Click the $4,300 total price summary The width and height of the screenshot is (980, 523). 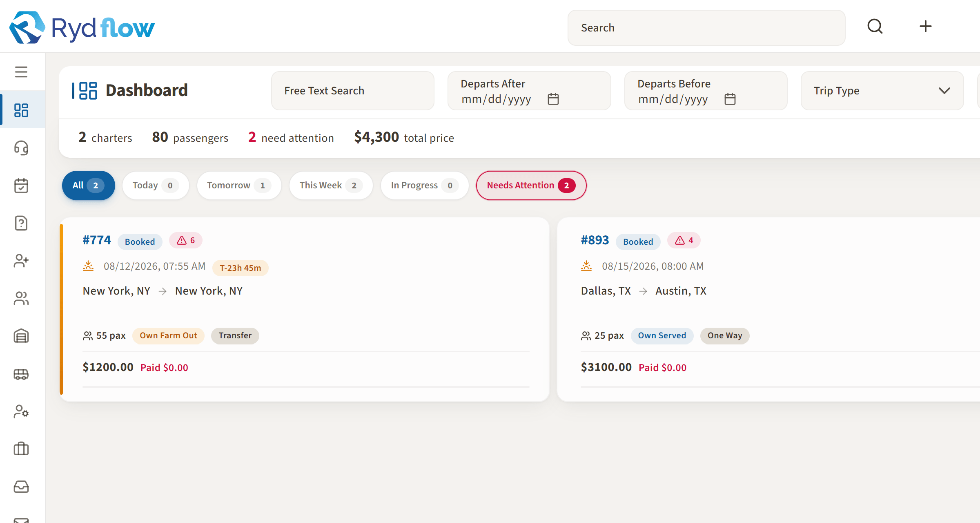(404, 138)
